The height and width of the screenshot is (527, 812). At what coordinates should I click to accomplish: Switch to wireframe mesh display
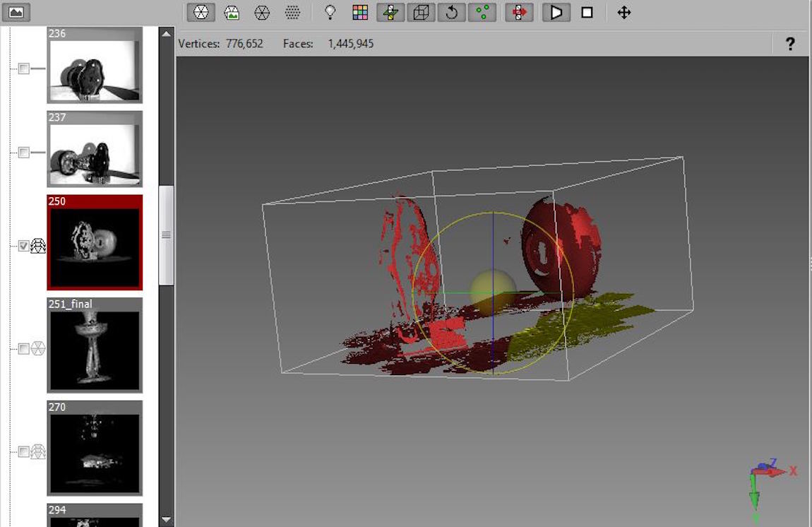[x=262, y=13]
